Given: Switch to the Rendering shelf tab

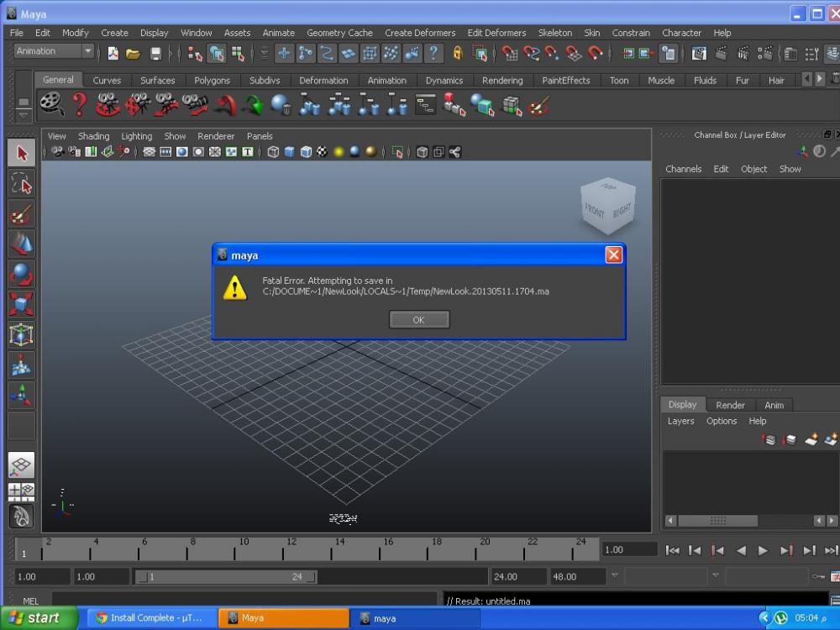Looking at the screenshot, I should [502, 81].
